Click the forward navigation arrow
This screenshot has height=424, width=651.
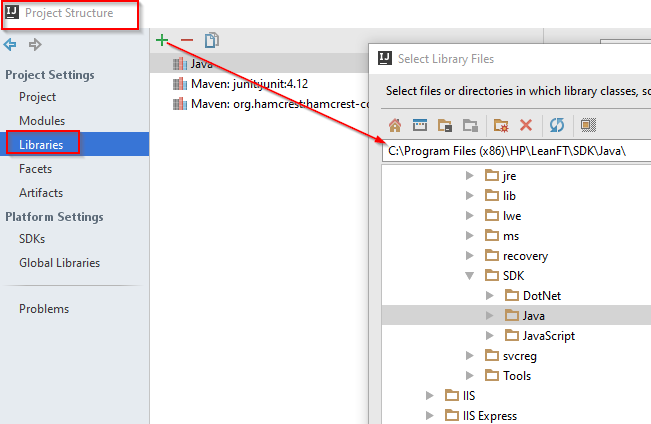pyautogui.click(x=35, y=44)
